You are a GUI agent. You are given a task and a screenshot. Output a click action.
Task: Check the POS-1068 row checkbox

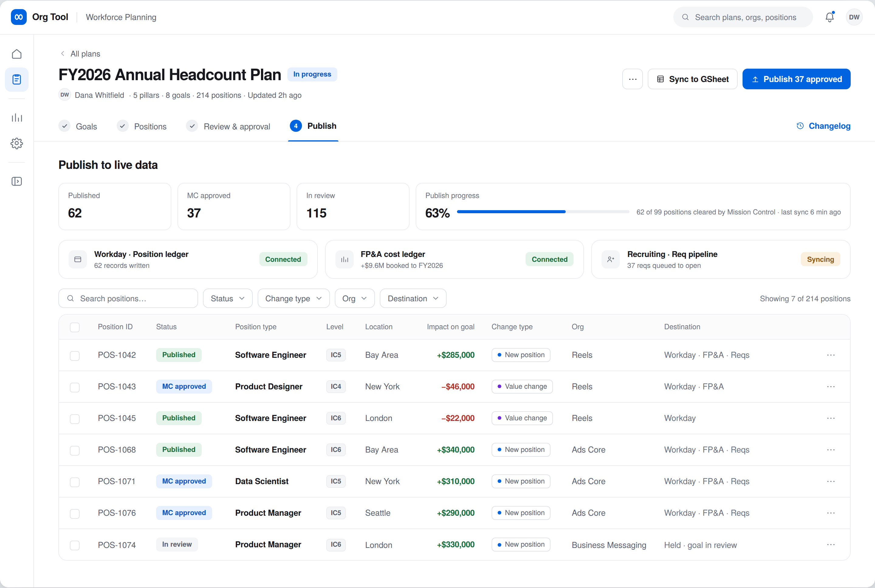(75, 450)
